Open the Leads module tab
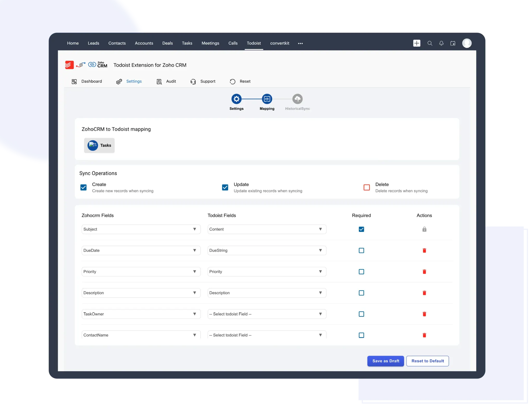Viewport: 532px width, 404px height. (x=94, y=43)
